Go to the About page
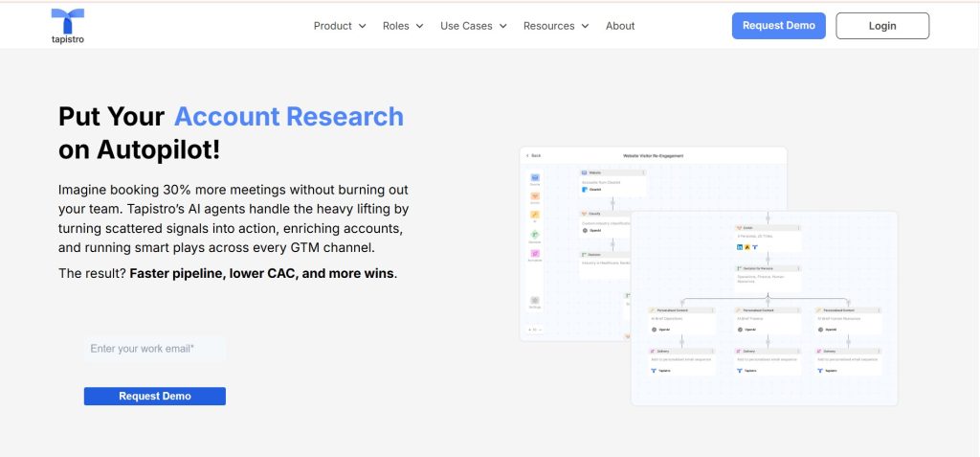 tap(620, 26)
